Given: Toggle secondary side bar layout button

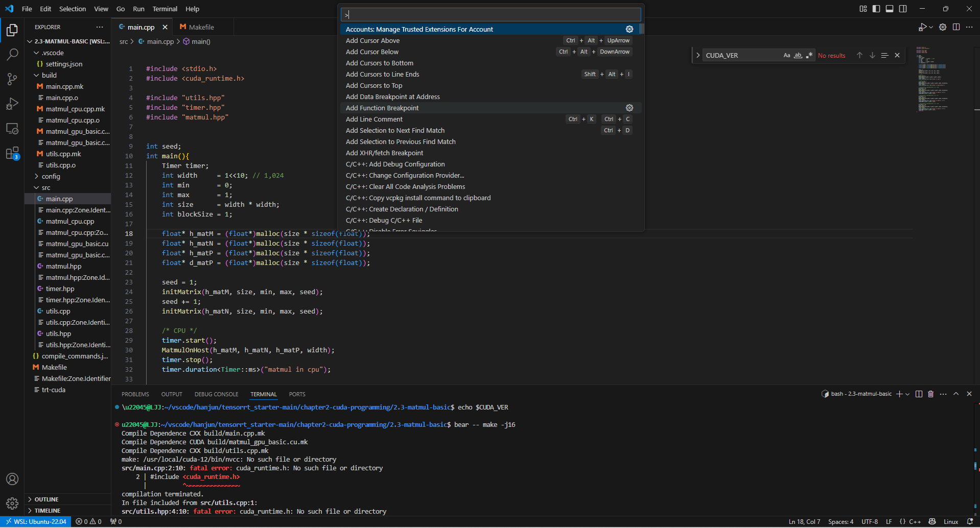Looking at the screenshot, I should 903,9.
